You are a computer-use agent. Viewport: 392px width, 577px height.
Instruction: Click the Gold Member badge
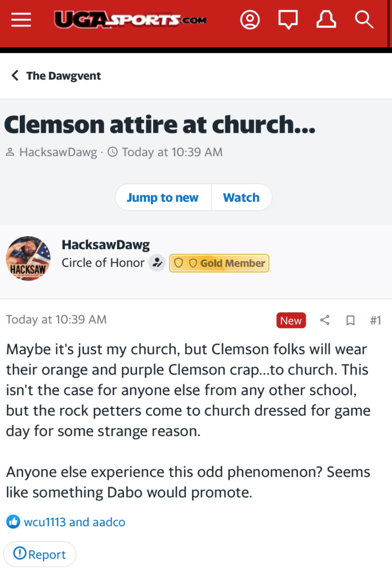(219, 263)
